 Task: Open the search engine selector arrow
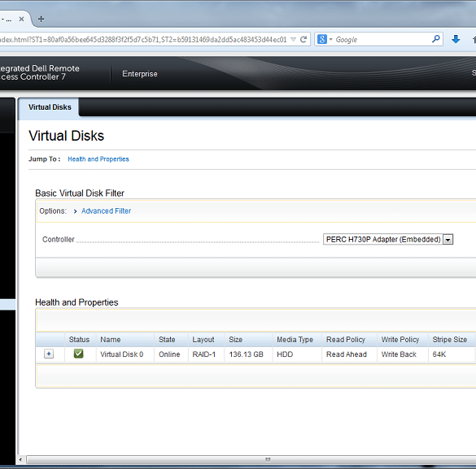pyautogui.click(x=330, y=39)
